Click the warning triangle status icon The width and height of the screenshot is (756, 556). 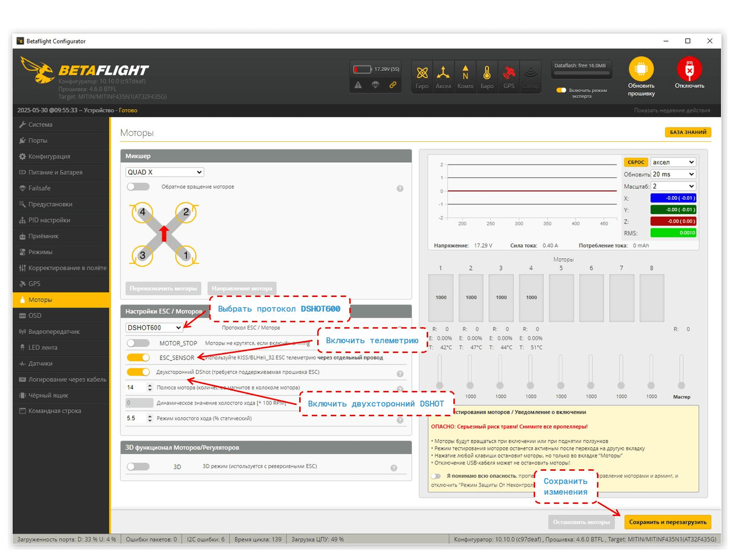pyautogui.click(x=358, y=85)
